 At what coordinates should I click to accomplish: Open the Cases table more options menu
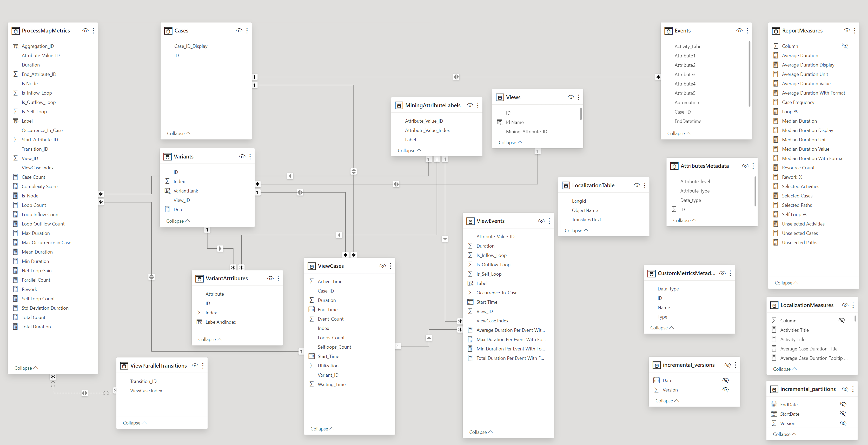click(247, 31)
